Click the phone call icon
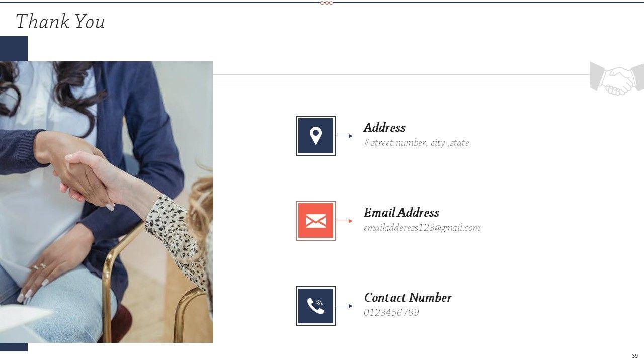 click(316, 306)
